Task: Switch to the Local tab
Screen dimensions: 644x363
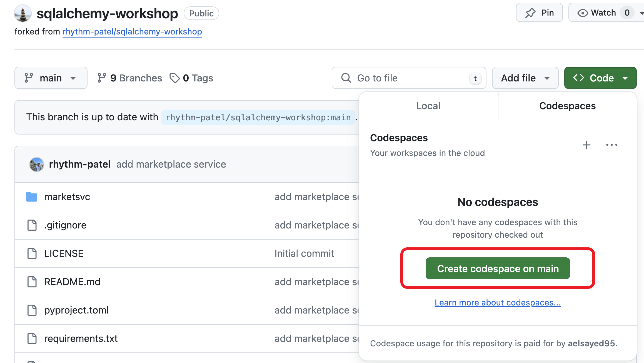Action: pos(428,106)
